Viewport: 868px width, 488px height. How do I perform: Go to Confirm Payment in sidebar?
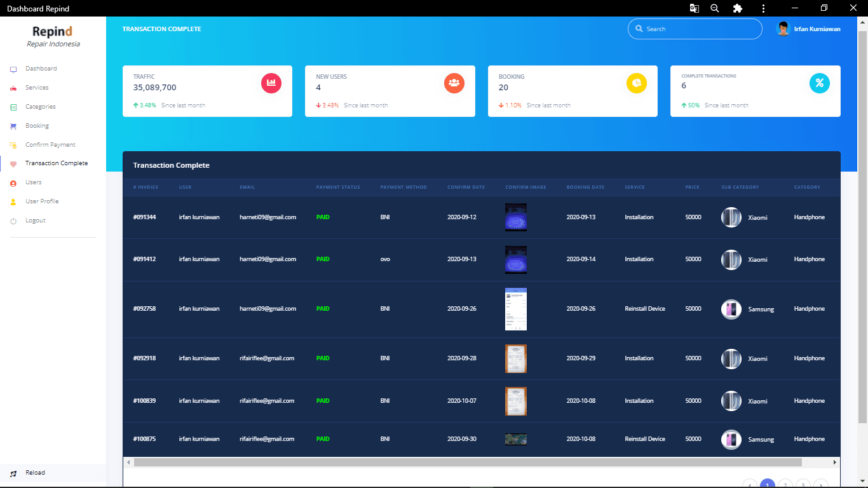pos(50,145)
